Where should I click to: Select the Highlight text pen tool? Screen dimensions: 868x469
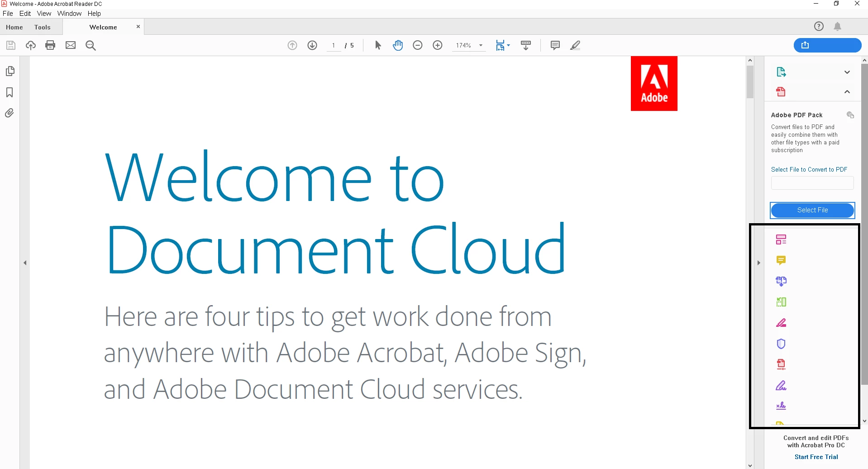tap(575, 45)
